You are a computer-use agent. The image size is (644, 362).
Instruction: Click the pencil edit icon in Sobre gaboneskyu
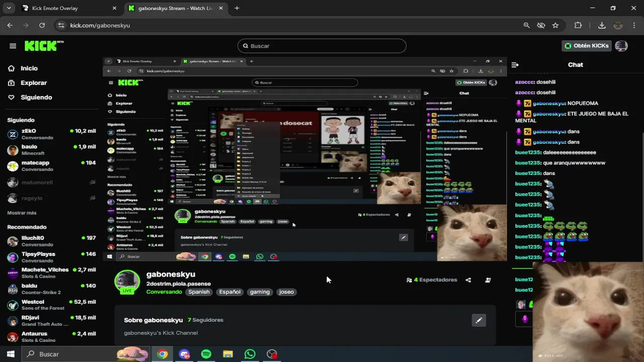[x=479, y=320]
